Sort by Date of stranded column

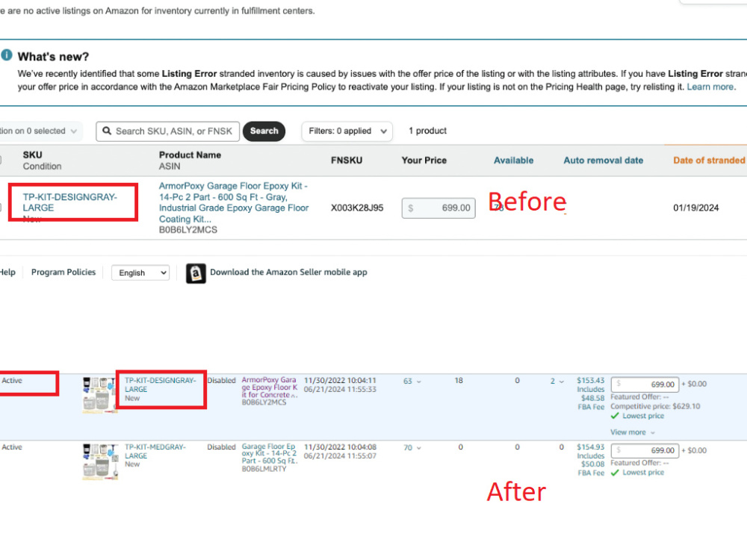[708, 161]
